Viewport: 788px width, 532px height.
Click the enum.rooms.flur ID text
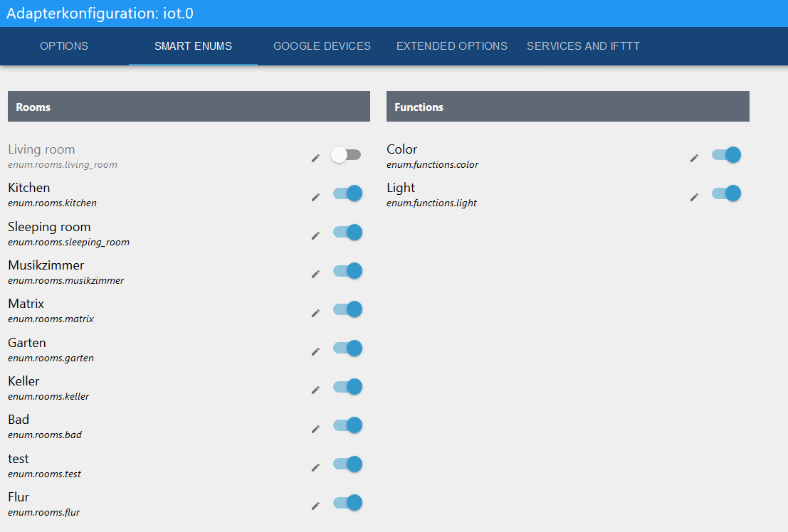[x=43, y=512]
